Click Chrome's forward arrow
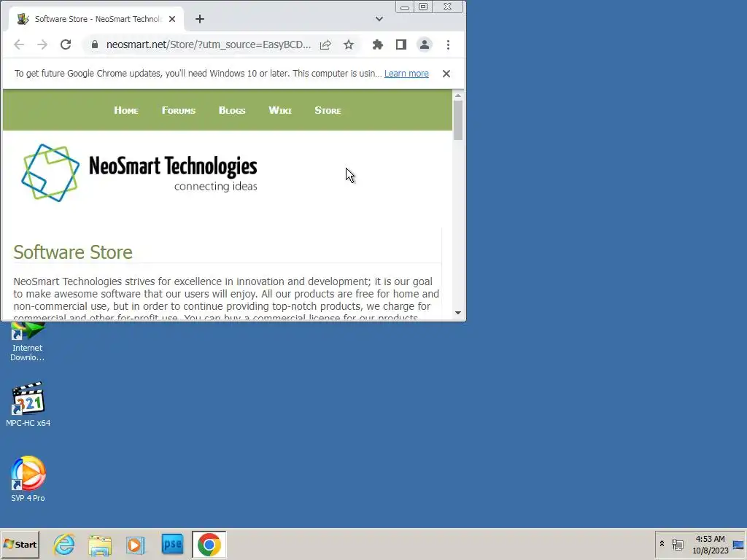The image size is (747, 560). pos(42,44)
